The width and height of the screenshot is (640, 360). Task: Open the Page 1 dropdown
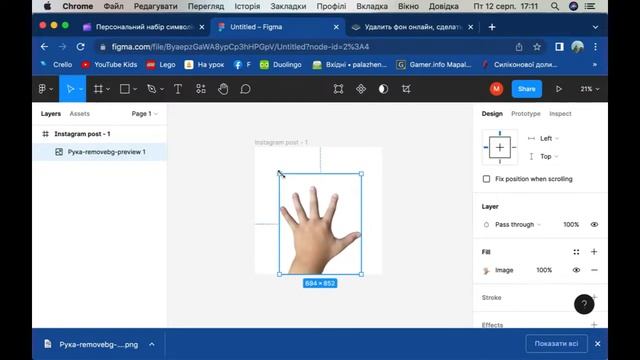[144, 113]
